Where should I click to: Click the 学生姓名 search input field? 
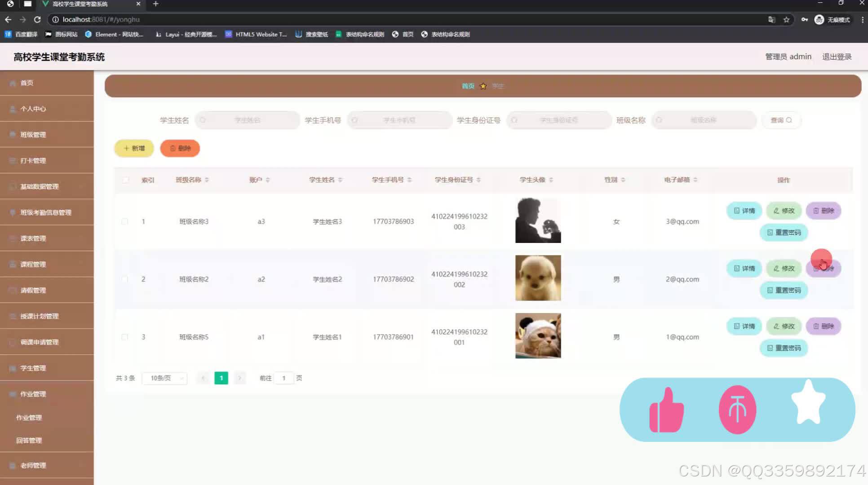pos(248,120)
